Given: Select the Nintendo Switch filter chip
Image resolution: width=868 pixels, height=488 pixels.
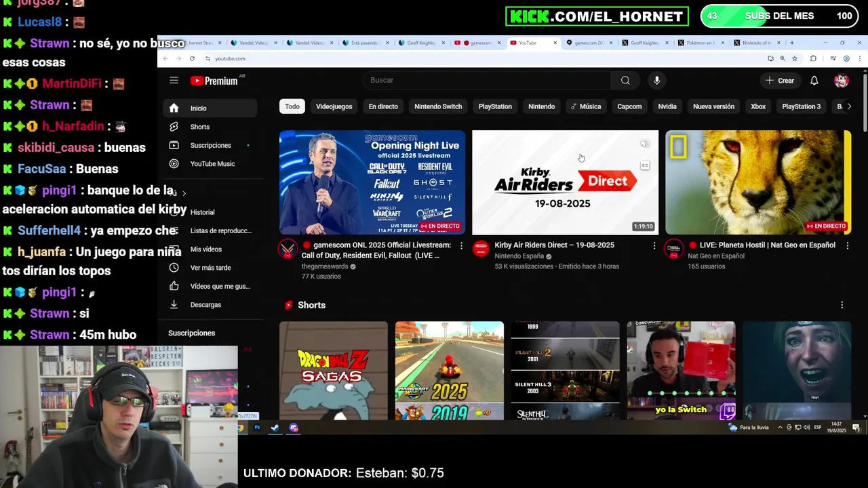Looking at the screenshot, I should (x=438, y=106).
